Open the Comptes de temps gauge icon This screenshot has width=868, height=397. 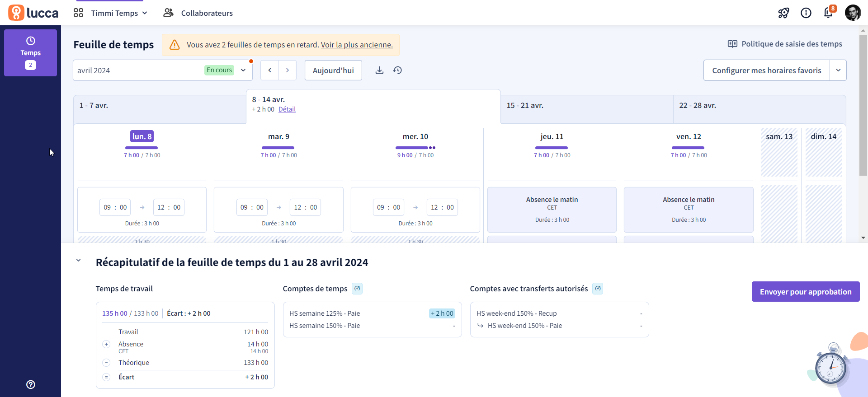click(357, 289)
